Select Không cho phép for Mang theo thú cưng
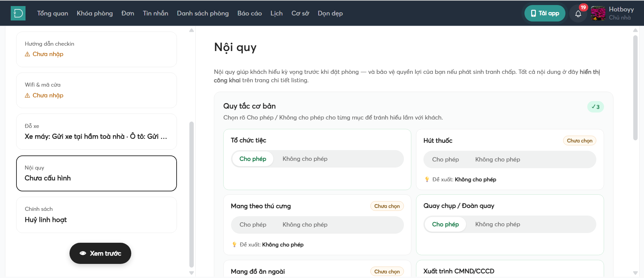 click(x=305, y=225)
